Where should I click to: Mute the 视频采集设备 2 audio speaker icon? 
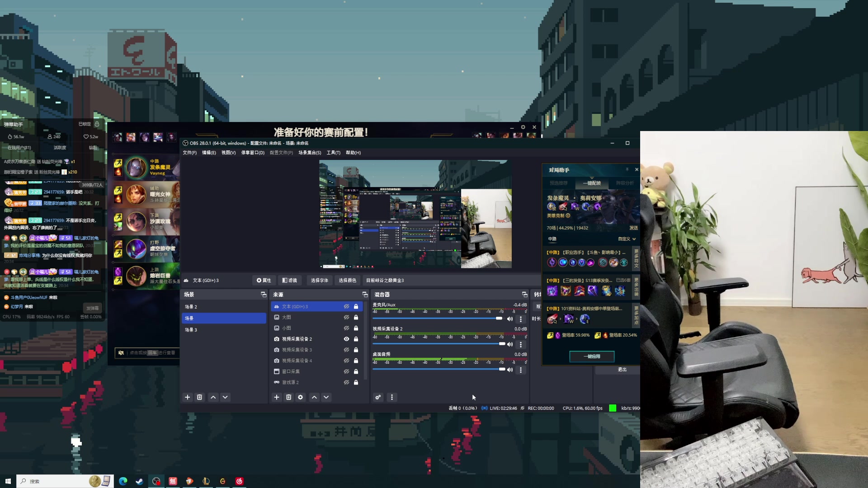coord(510,344)
